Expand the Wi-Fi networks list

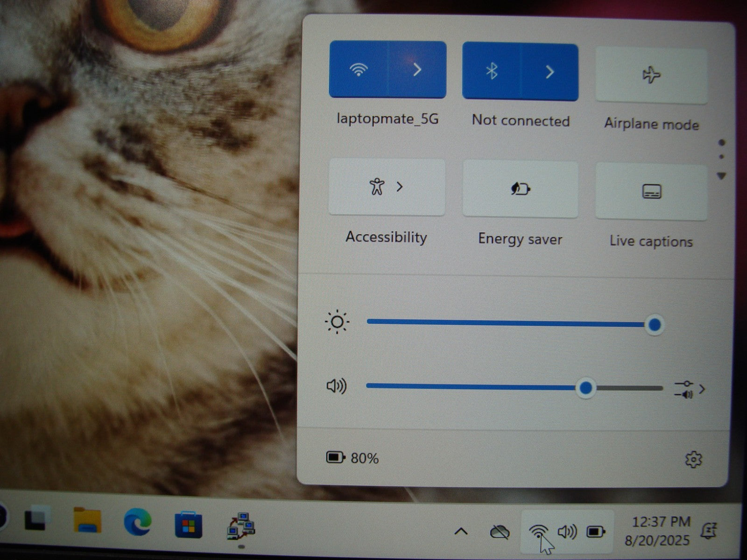(417, 70)
